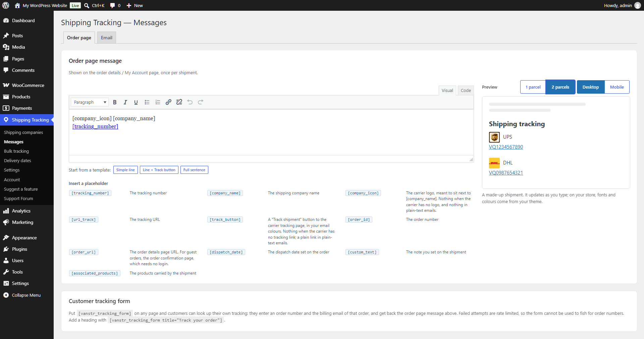Open the Paragraph format dropdown

point(90,102)
